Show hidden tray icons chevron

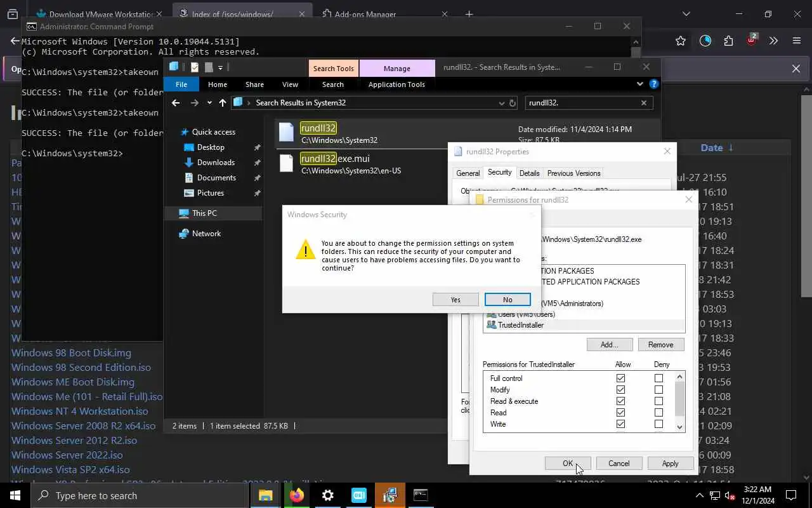[x=699, y=495]
